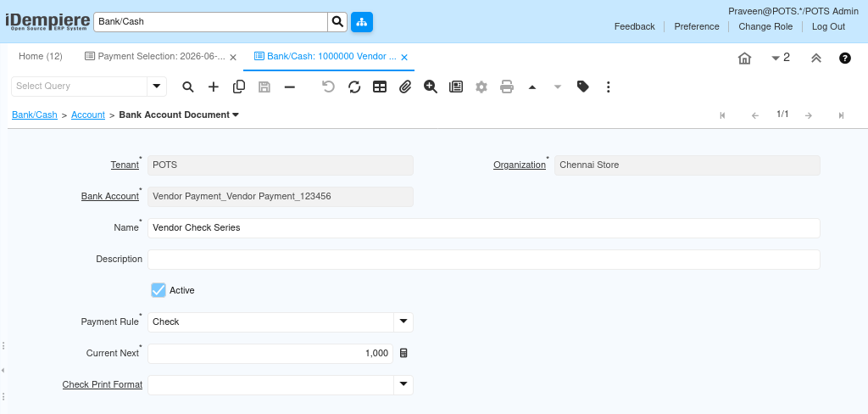Go to detail record with down triangle

pyautogui.click(x=558, y=87)
